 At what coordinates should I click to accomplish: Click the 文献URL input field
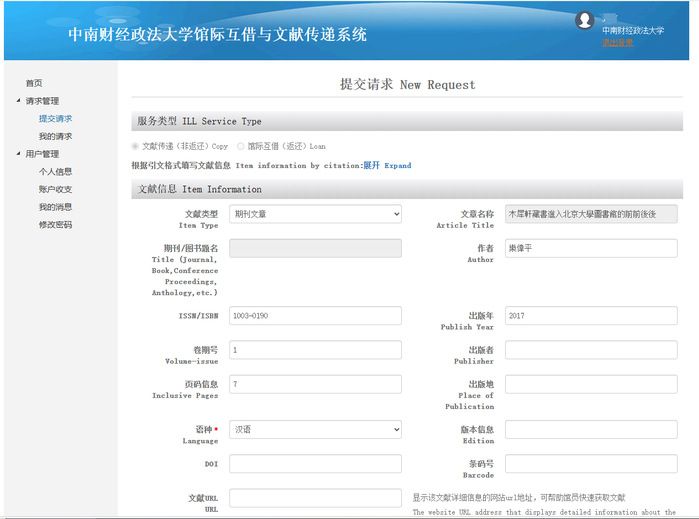(x=315, y=498)
